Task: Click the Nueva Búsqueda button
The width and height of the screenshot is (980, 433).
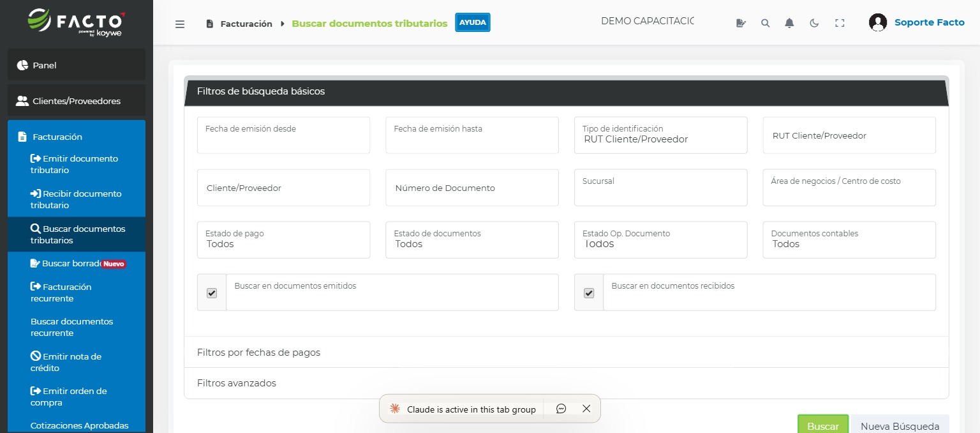Action: point(899,426)
